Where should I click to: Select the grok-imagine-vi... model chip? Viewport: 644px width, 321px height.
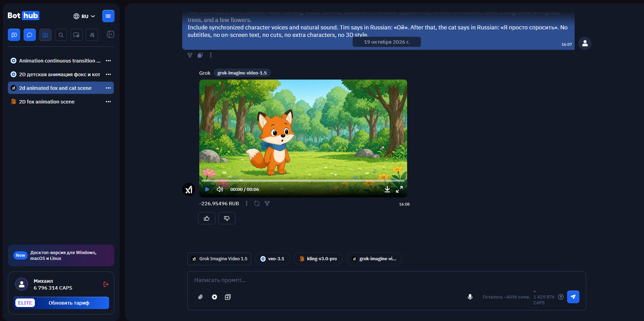coord(374,259)
